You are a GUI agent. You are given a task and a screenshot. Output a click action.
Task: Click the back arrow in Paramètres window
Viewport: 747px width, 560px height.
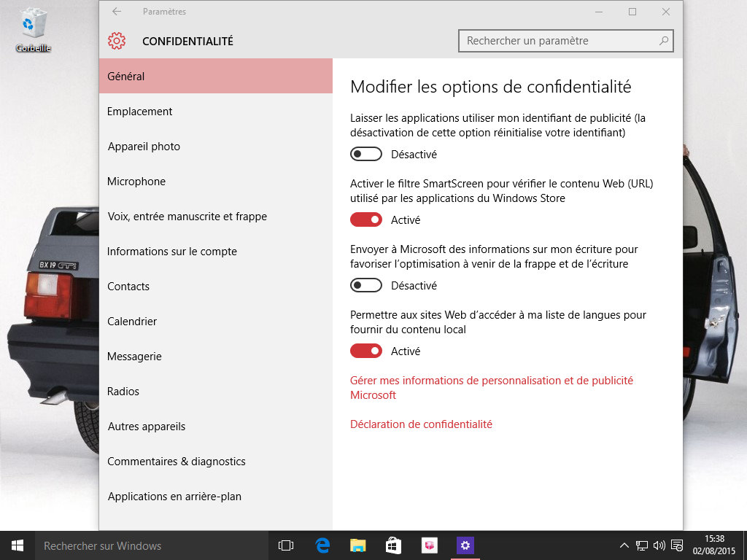tap(117, 12)
